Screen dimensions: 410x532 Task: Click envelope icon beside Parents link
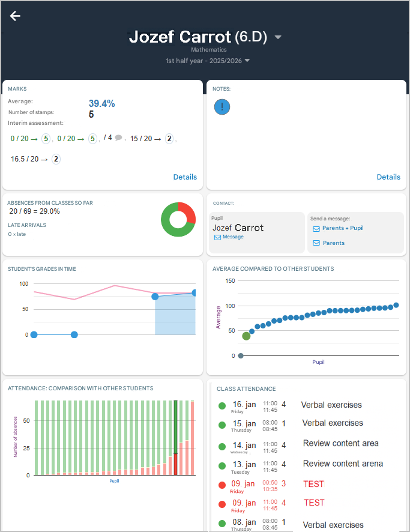point(316,243)
